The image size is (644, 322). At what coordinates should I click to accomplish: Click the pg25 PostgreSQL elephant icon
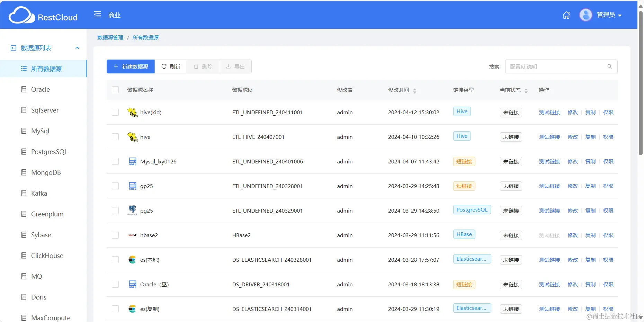(x=132, y=210)
